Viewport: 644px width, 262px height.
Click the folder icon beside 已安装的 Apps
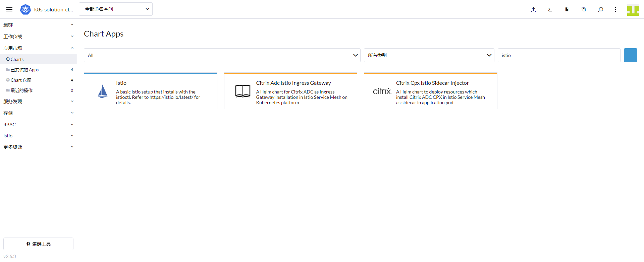pos(8,70)
